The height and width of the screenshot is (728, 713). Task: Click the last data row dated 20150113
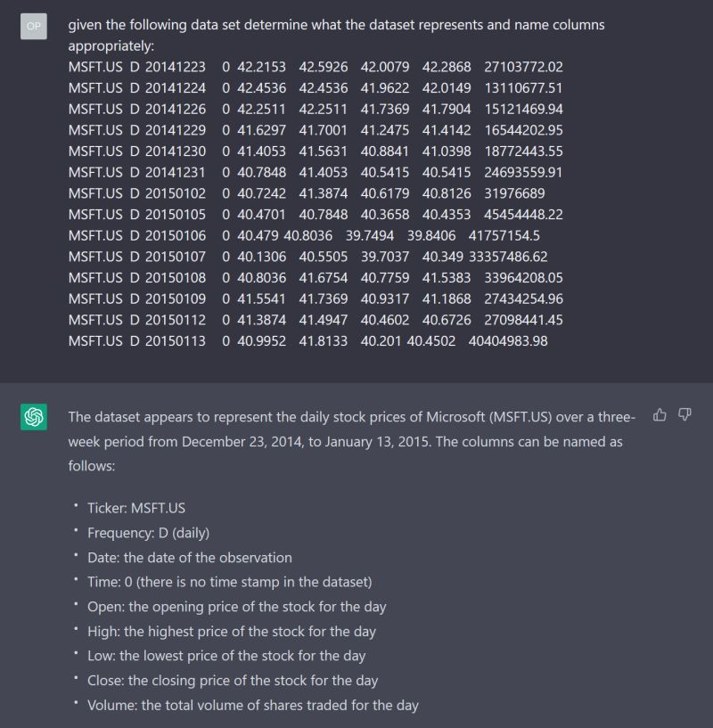pos(308,340)
